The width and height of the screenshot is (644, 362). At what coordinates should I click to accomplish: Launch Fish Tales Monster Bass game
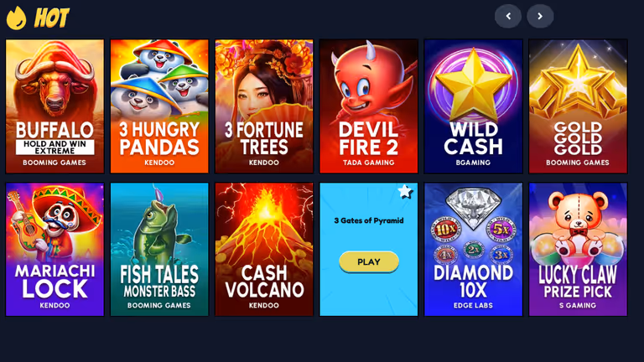point(159,250)
